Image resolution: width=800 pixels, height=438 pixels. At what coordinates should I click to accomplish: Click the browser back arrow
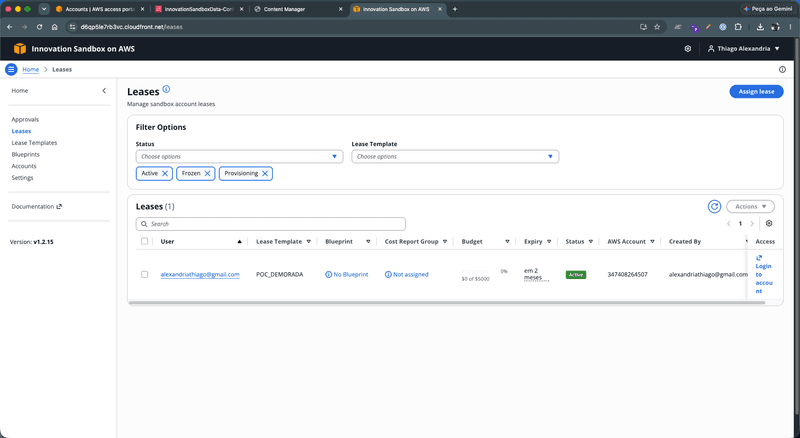pos(10,27)
